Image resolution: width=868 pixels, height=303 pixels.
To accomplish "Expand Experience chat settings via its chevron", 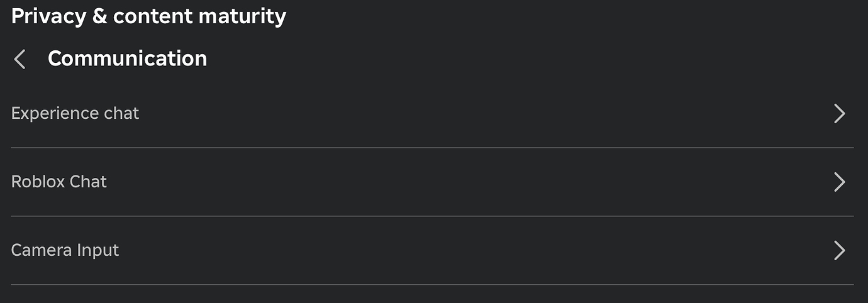I will pos(839,114).
